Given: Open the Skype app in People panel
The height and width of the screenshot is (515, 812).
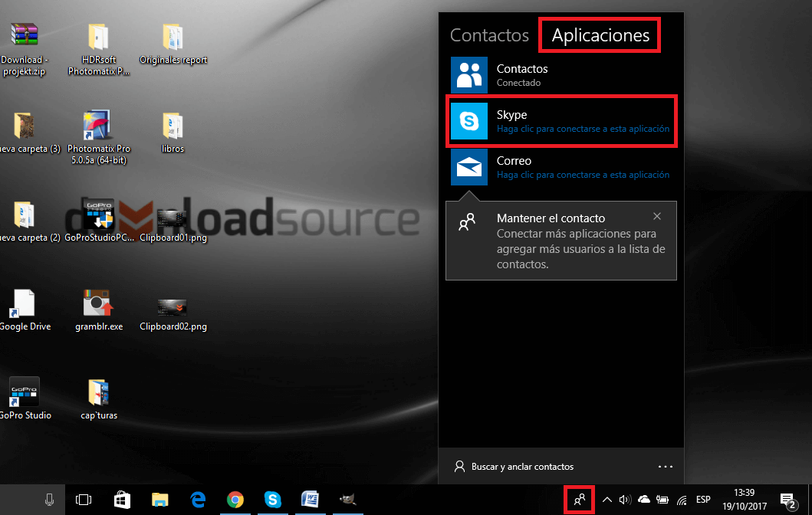Looking at the screenshot, I should point(561,121).
